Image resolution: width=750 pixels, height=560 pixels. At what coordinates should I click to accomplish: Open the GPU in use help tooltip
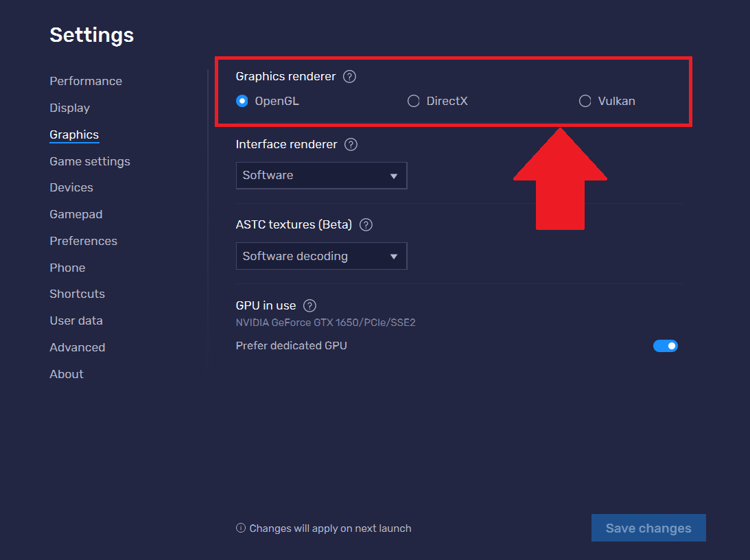309,305
